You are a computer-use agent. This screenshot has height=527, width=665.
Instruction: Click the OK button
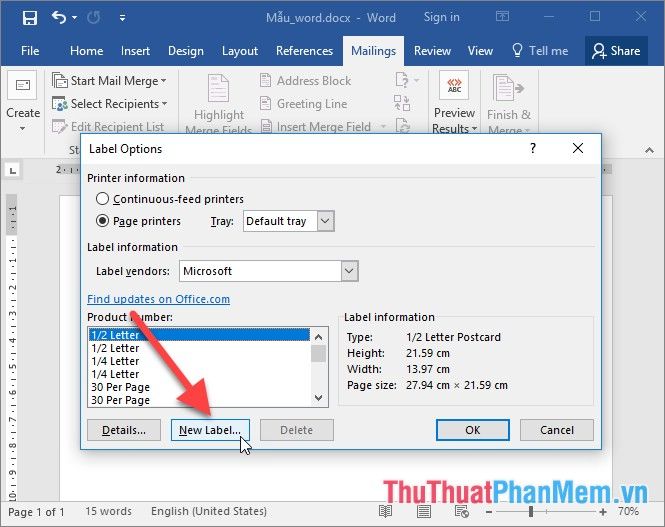[x=472, y=430]
